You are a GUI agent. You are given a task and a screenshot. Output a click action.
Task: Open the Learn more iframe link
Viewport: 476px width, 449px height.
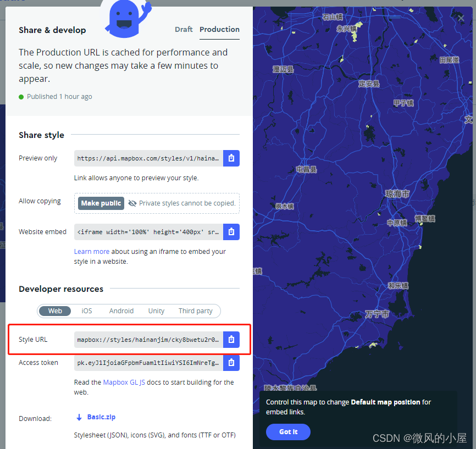92,252
